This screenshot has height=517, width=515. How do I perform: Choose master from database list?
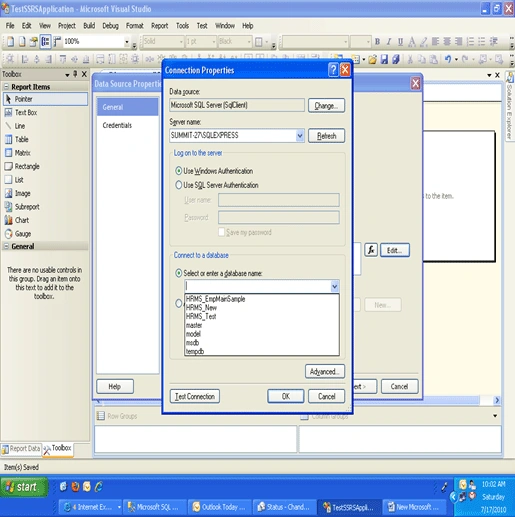click(262, 325)
